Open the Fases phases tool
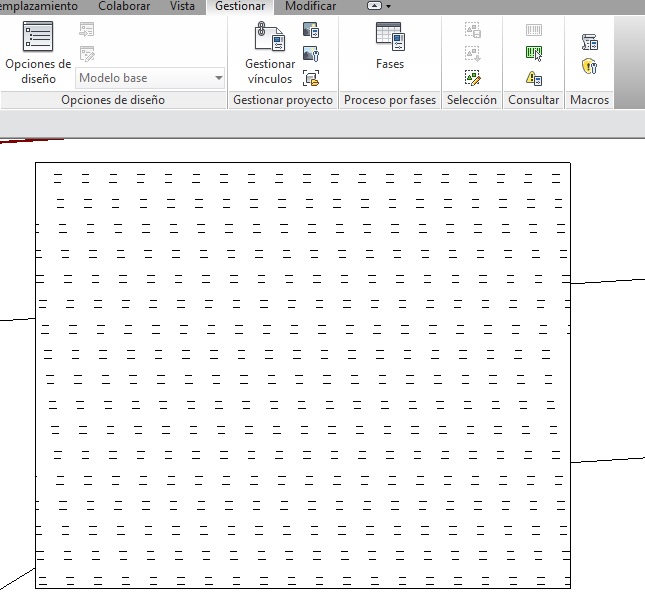Screen dimensions: 645x595 pyautogui.click(x=390, y=48)
